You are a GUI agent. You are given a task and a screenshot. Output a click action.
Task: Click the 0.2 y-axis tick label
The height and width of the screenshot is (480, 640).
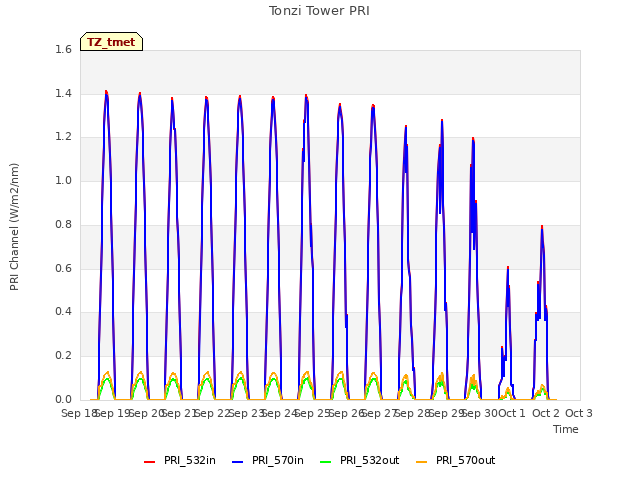coord(63,356)
